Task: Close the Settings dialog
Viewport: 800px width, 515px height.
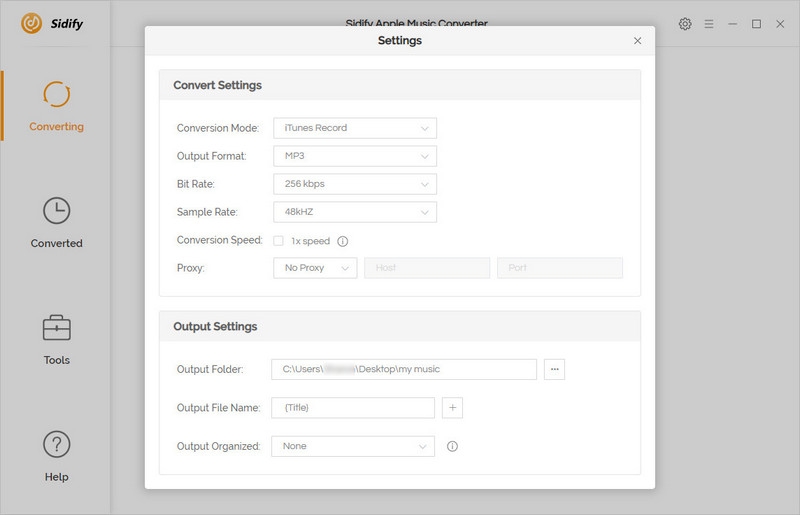Action: pos(638,41)
